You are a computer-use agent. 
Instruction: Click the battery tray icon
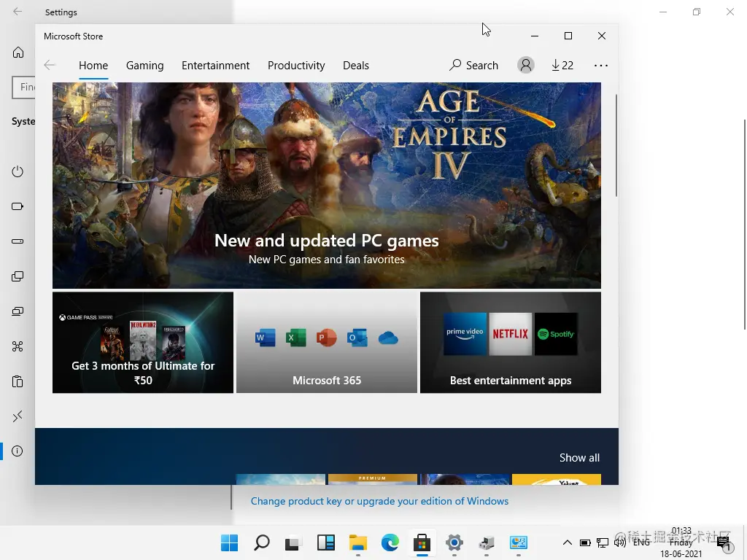pos(585,542)
